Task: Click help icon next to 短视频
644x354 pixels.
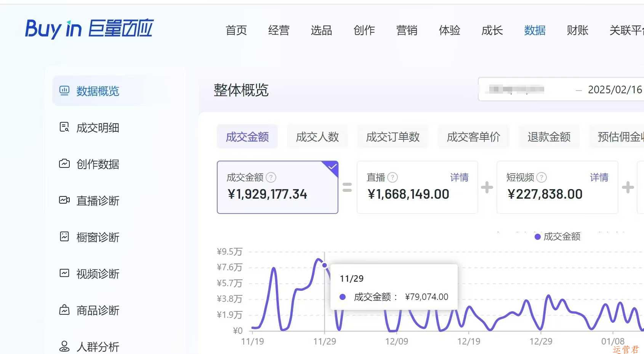Action: tap(541, 177)
